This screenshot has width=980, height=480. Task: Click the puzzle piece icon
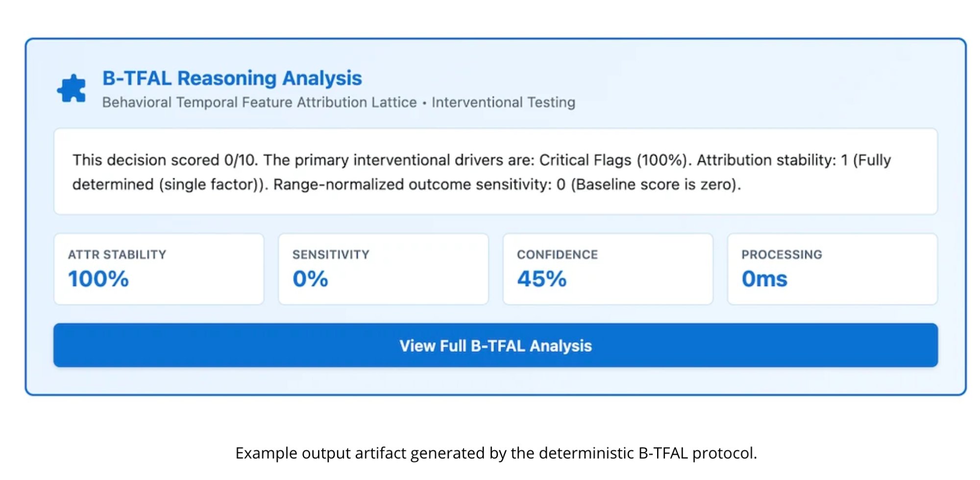click(72, 89)
